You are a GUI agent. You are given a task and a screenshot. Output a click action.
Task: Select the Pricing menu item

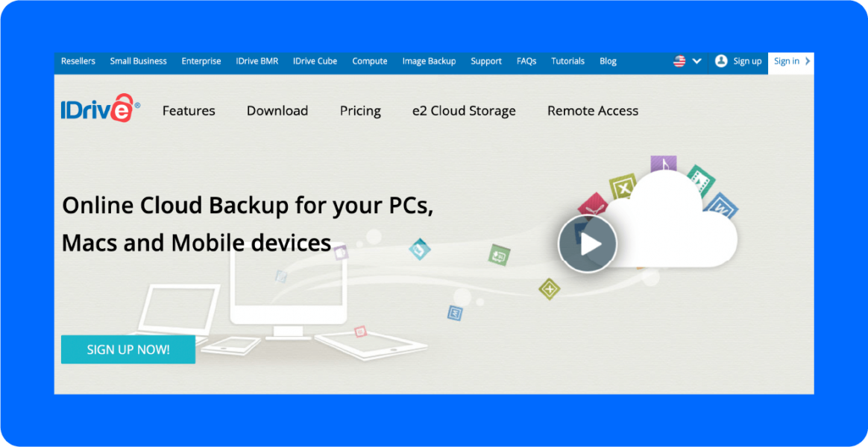point(360,110)
